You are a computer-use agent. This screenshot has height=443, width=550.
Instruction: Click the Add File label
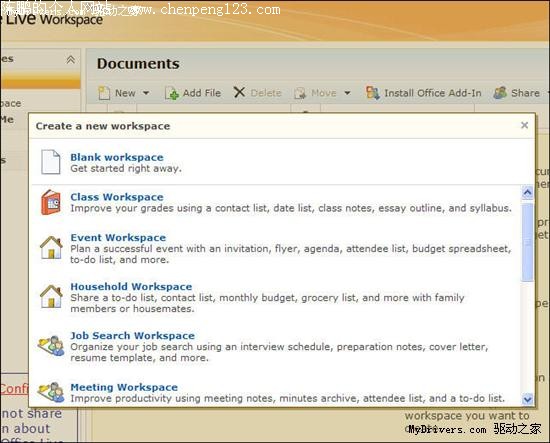(202, 93)
